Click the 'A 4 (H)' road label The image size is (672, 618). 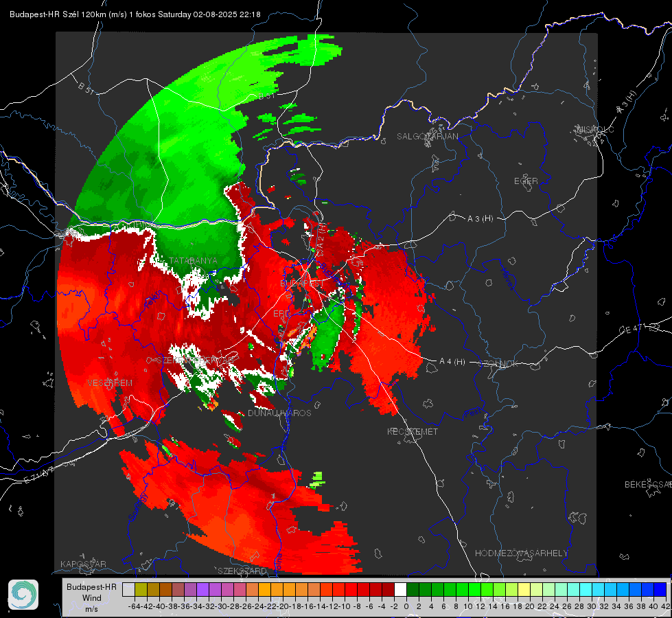[452, 362]
